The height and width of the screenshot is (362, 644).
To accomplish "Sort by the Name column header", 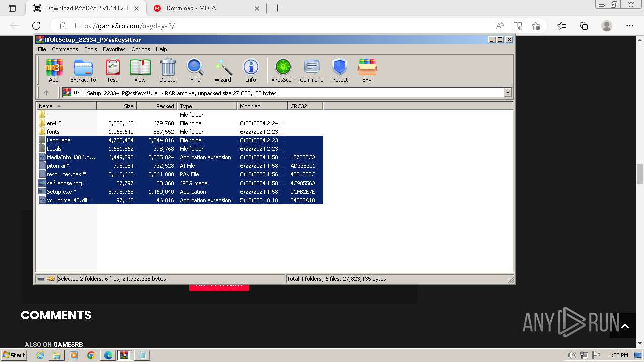I will [x=66, y=106].
